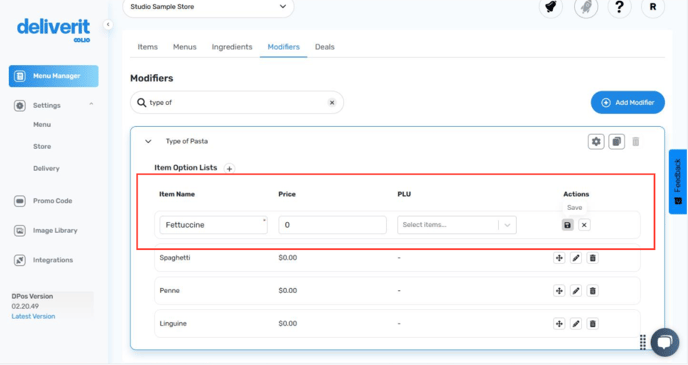Screen dimensions: 688x365
Task: Switch to the Ingredients tab
Action: pos(232,47)
